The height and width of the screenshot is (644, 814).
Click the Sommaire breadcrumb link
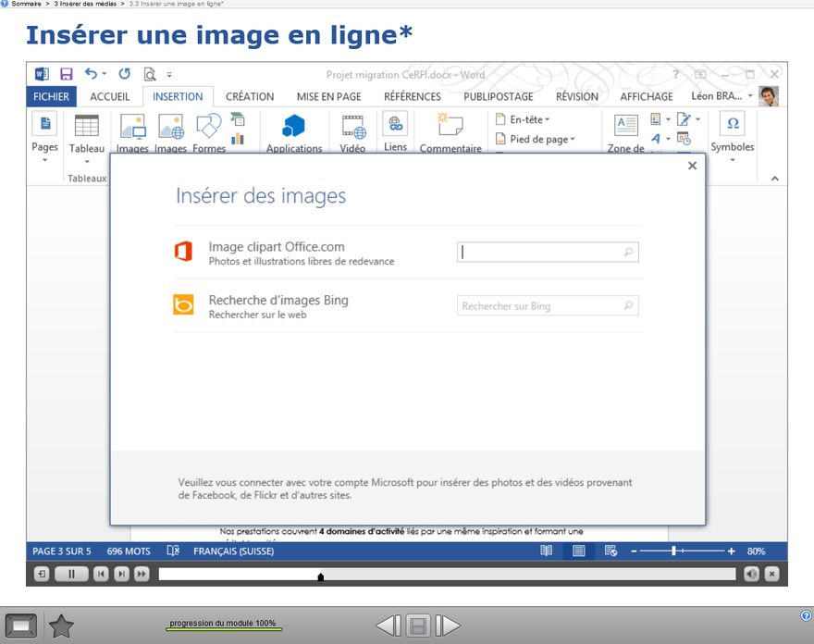[x=26, y=4]
